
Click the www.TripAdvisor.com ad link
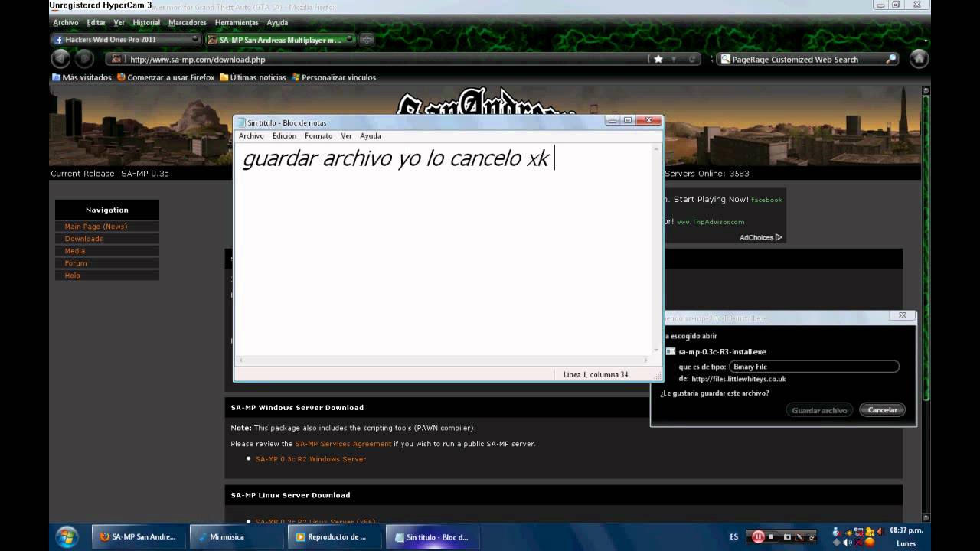[x=710, y=222]
